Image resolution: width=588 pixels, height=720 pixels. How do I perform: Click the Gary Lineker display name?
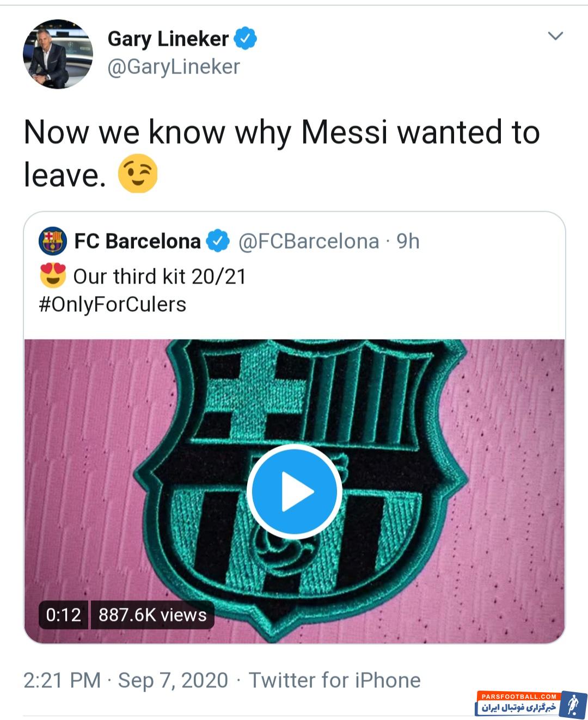pyautogui.click(x=168, y=39)
